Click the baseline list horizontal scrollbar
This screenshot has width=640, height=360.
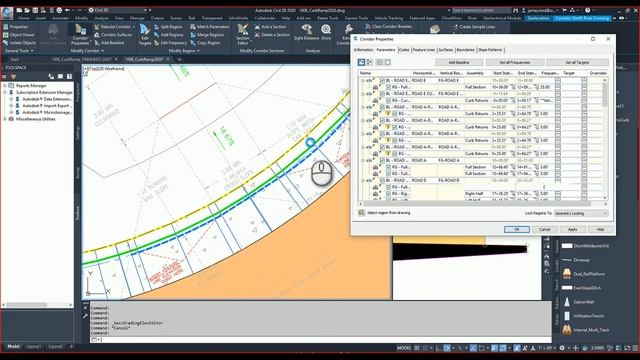476,203
